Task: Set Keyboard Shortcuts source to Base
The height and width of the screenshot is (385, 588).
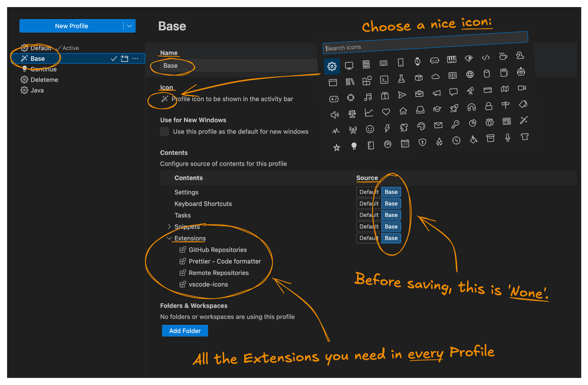Action: click(x=391, y=204)
